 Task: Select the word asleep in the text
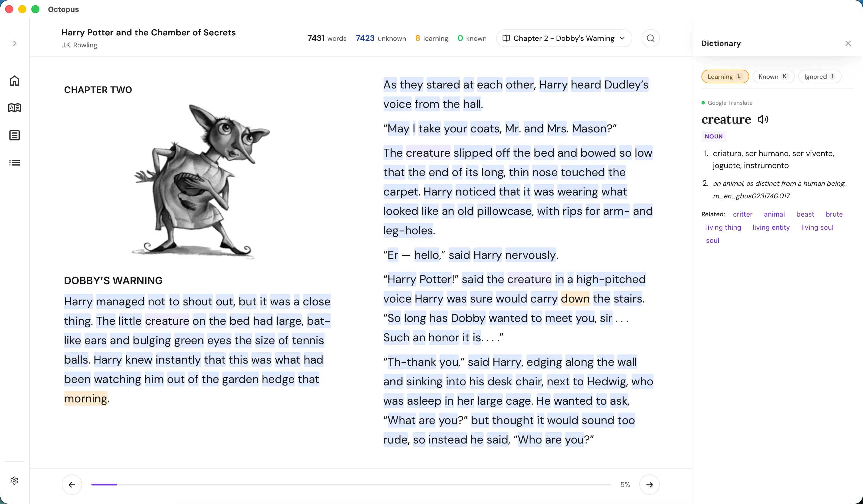click(424, 401)
